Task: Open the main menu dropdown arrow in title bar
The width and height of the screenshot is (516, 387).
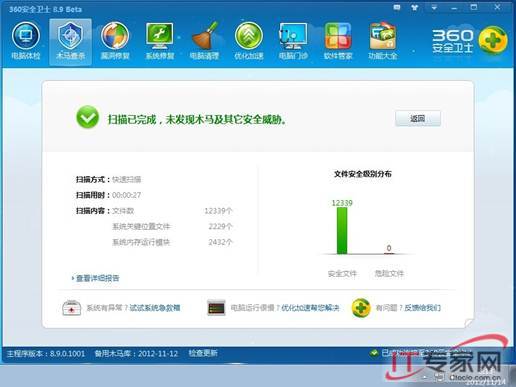Action: 434,7
